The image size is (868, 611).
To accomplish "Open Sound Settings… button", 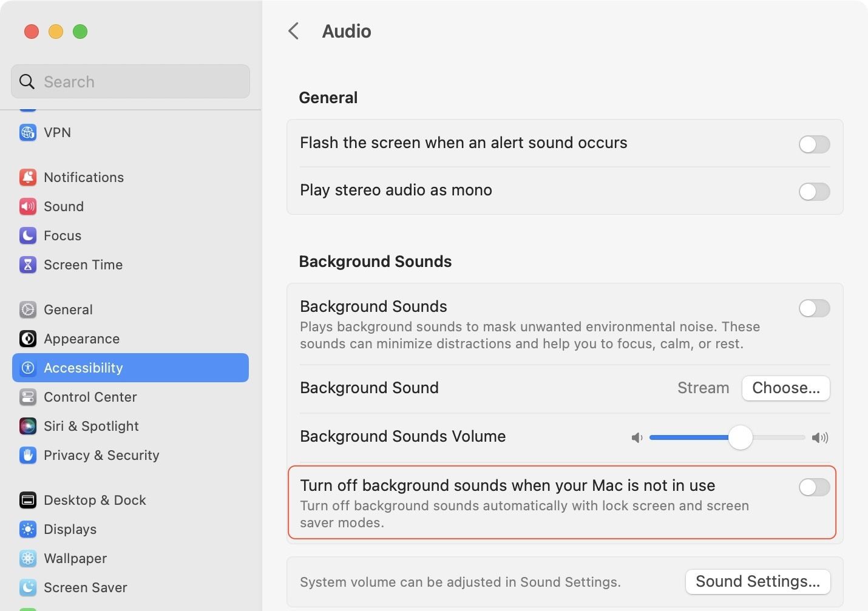I will click(x=758, y=582).
